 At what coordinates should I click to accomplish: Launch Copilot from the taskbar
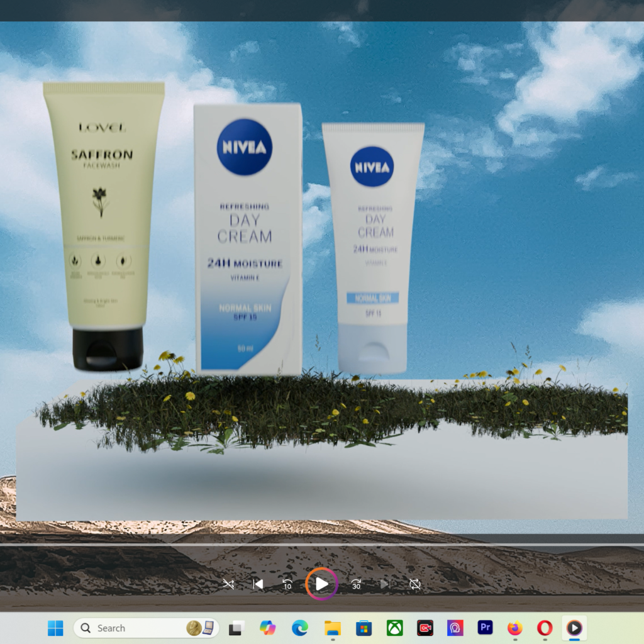(x=268, y=628)
